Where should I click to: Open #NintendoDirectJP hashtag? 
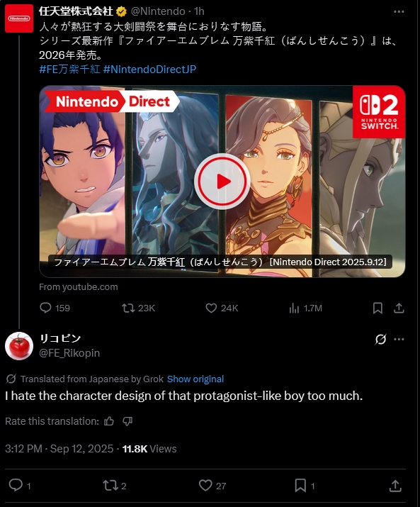(x=150, y=69)
